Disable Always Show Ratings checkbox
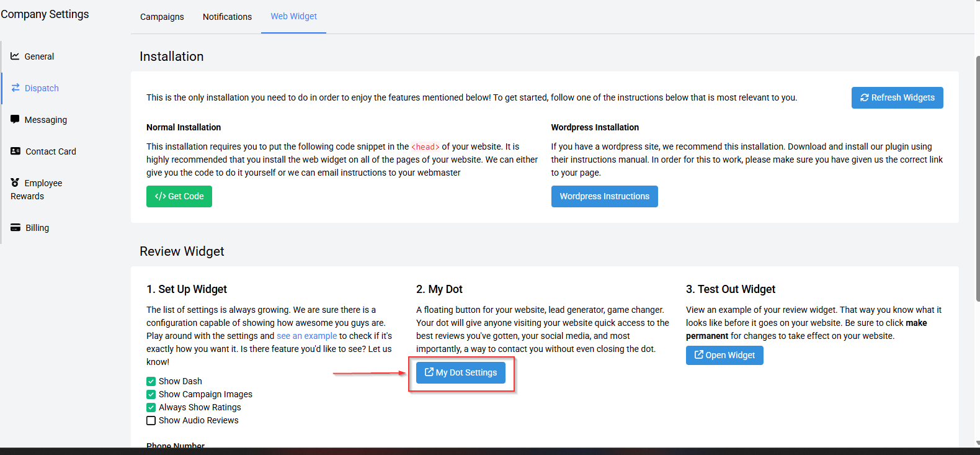 point(151,407)
